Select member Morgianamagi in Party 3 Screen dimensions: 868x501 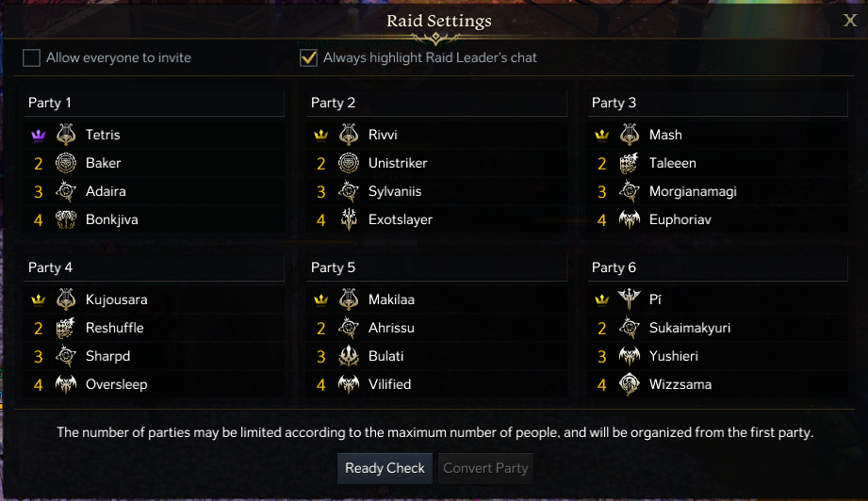click(693, 191)
